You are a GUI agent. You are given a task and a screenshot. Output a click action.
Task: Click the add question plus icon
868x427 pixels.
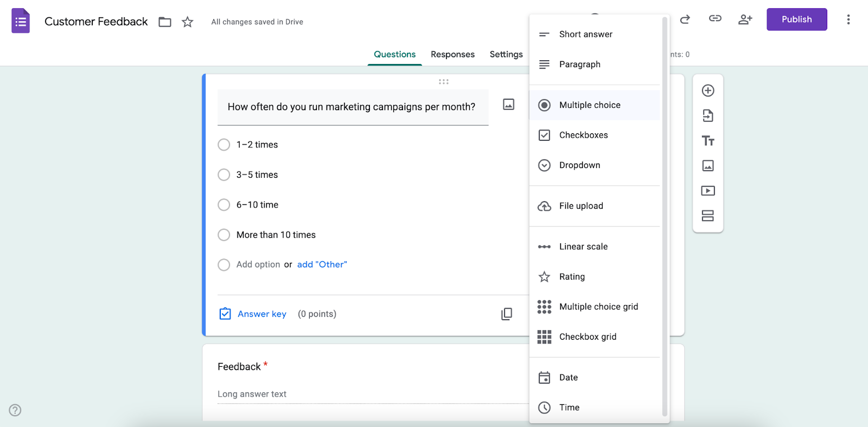[708, 90]
